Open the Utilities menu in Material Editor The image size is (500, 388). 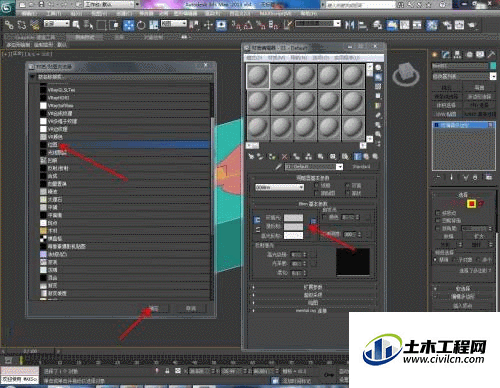pos(347,58)
